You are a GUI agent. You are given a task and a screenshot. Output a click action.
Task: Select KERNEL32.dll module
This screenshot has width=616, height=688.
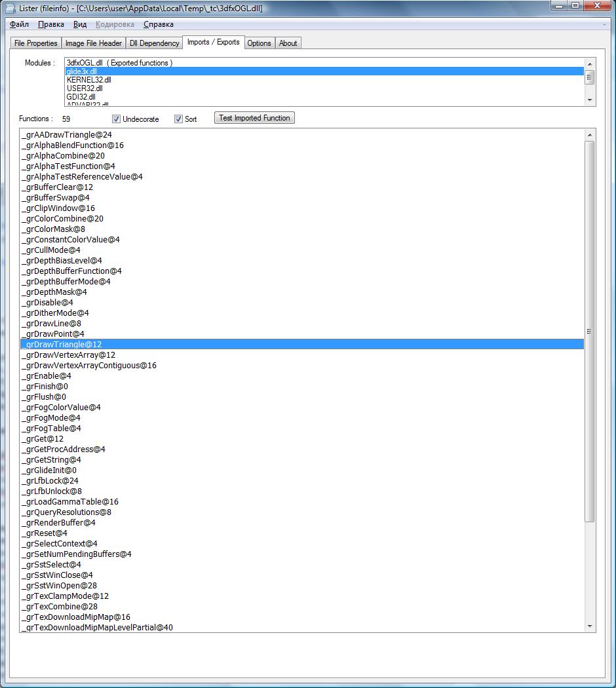(x=324, y=80)
